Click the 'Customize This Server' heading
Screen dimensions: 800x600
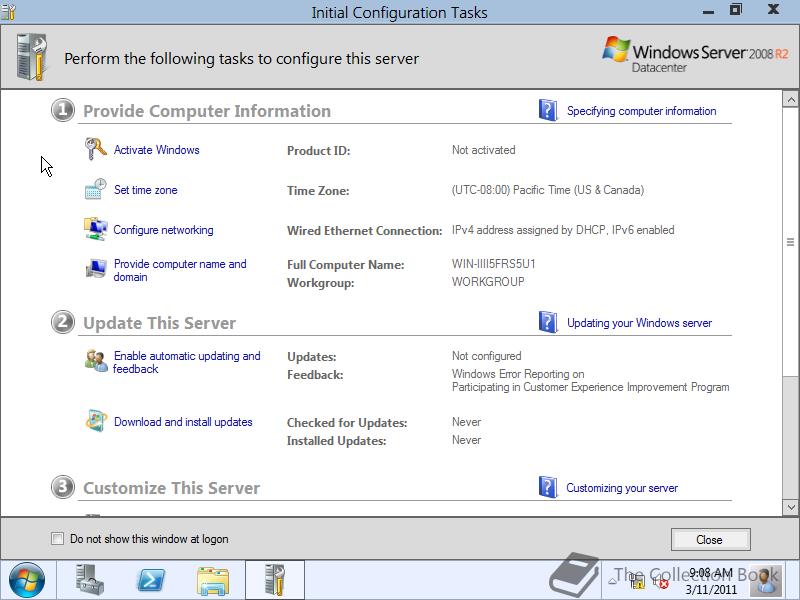(171, 488)
